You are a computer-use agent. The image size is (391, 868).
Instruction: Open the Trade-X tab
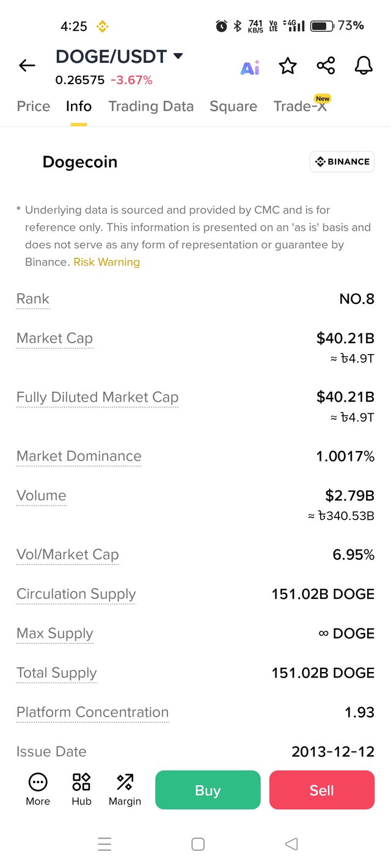point(300,106)
